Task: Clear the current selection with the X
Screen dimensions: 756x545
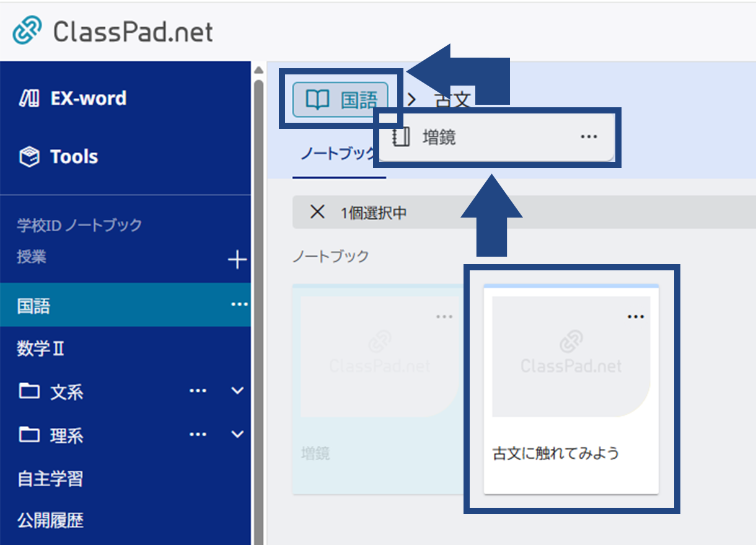Action: 318,212
